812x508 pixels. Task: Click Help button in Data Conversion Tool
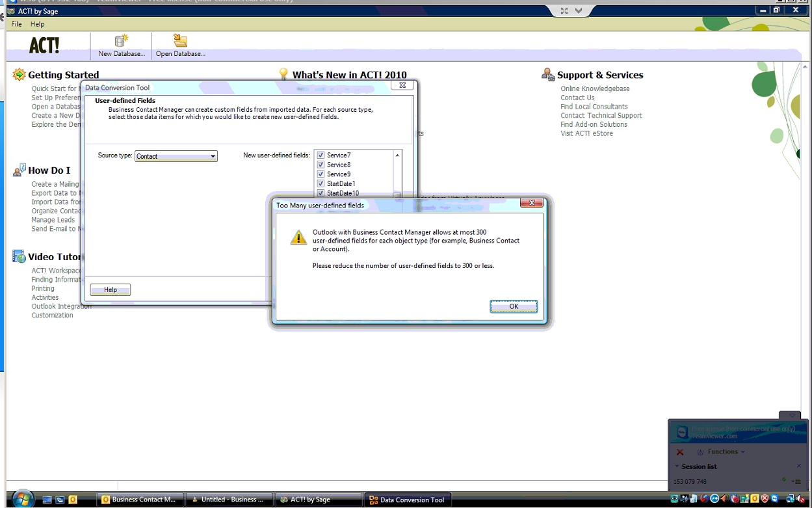tap(111, 289)
